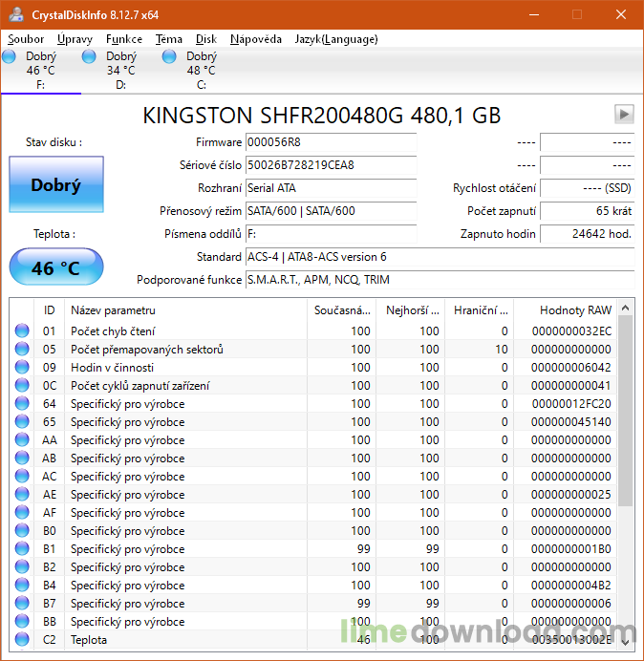Click the Nejhorší column header
This screenshot has width=644, height=661.
pos(410,310)
